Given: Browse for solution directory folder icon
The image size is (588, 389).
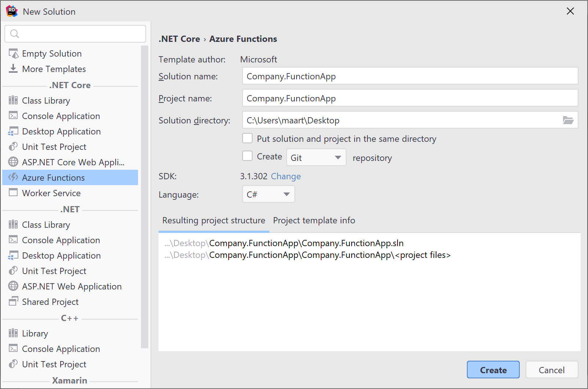Looking at the screenshot, I should 568,120.
